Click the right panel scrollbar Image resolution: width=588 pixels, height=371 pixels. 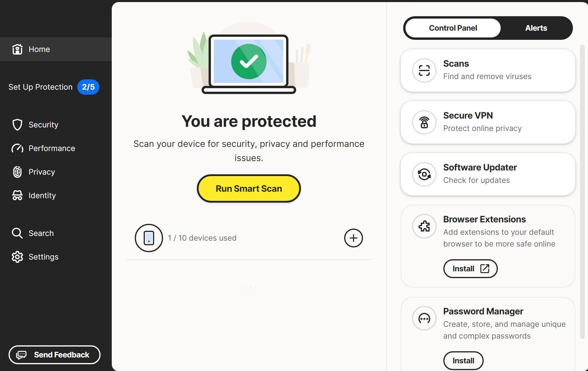582,192
